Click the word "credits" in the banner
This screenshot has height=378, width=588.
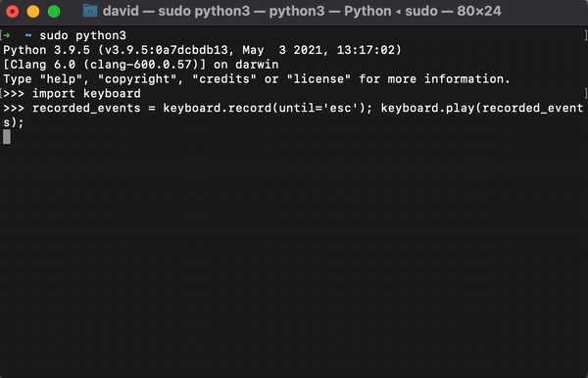[x=224, y=79]
